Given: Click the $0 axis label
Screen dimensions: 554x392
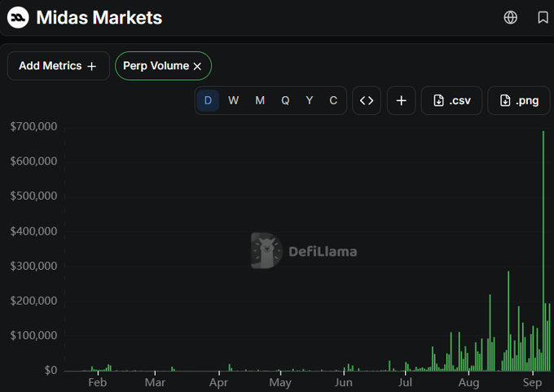Looking at the screenshot, I should point(51,370).
